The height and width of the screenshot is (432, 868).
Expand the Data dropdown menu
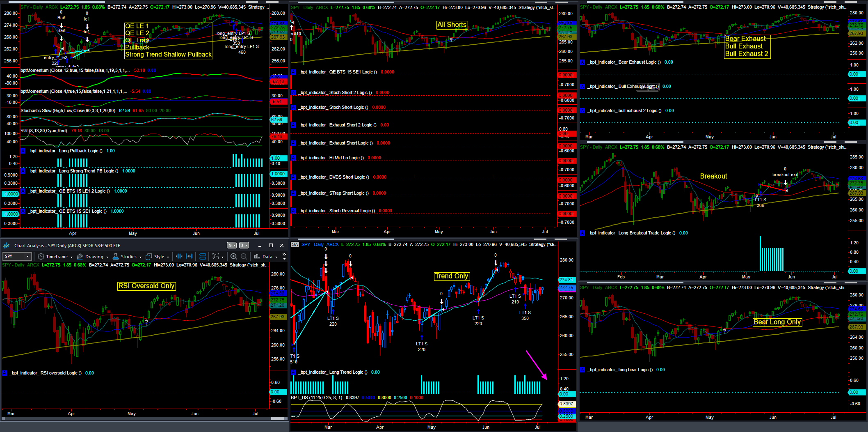(266, 257)
